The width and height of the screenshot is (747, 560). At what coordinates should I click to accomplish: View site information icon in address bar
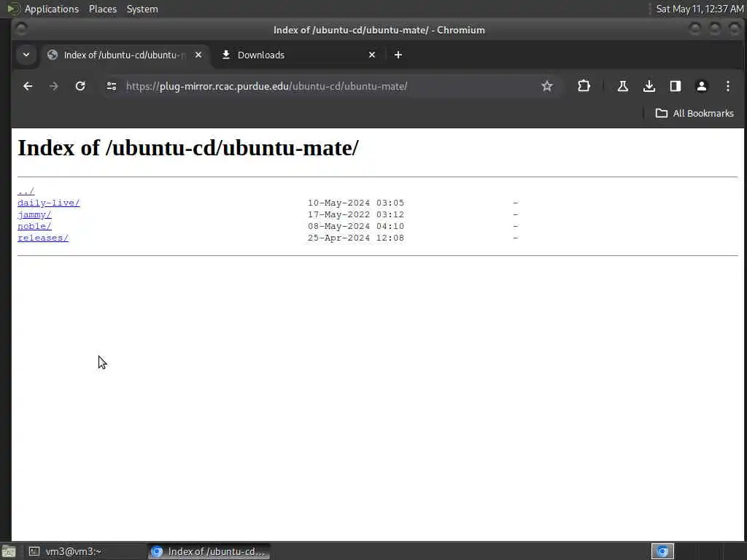pos(112,86)
